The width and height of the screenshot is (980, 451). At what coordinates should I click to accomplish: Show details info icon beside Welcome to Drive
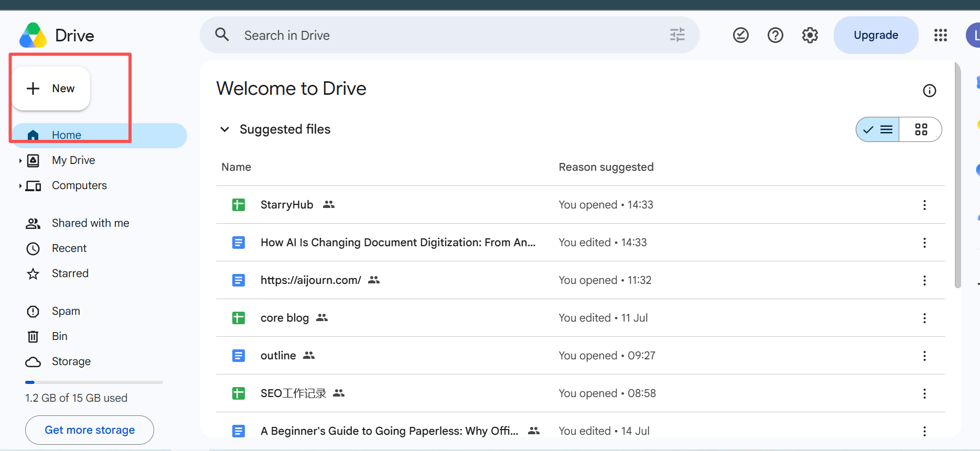click(929, 91)
